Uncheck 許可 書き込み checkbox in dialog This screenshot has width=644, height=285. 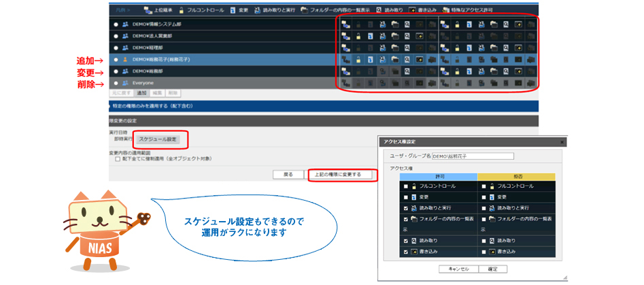(x=406, y=252)
